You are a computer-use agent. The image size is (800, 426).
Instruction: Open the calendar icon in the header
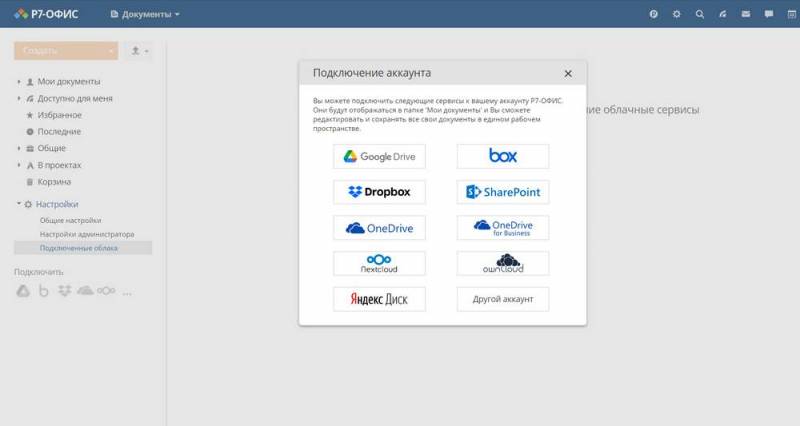791,14
